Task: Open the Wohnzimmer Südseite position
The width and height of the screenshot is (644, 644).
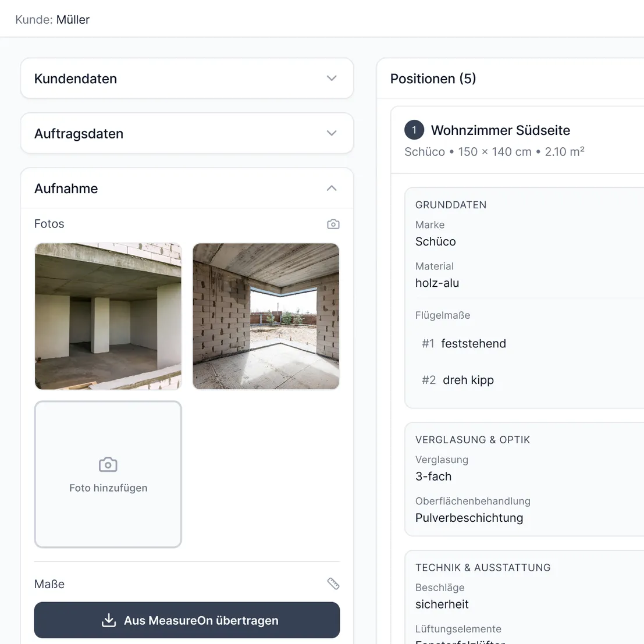Action: [500, 130]
